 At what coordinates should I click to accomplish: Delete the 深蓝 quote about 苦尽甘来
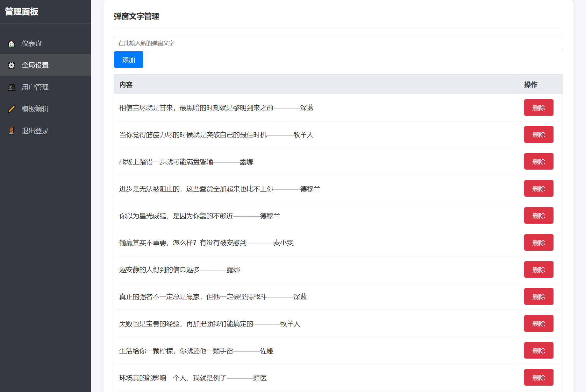[x=539, y=108]
